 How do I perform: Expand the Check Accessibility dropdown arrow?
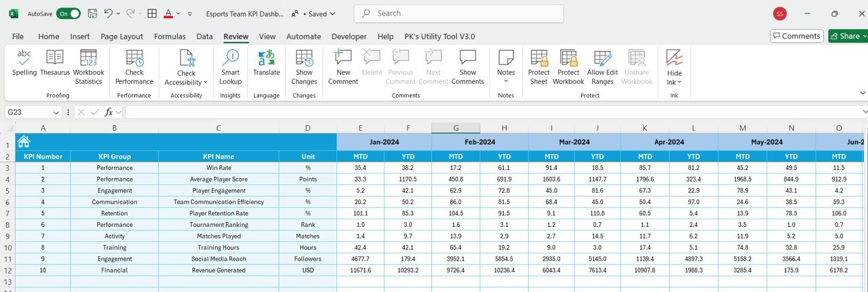(205, 83)
